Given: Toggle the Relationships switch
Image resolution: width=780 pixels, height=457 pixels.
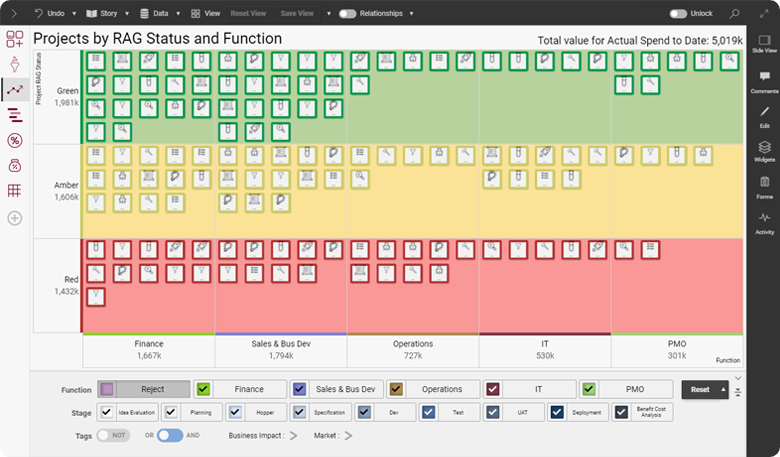Looking at the screenshot, I should click(x=348, y=14).
